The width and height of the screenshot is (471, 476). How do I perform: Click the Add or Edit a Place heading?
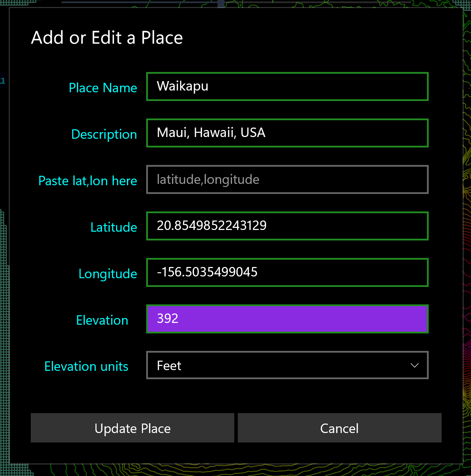click(107, 38)
